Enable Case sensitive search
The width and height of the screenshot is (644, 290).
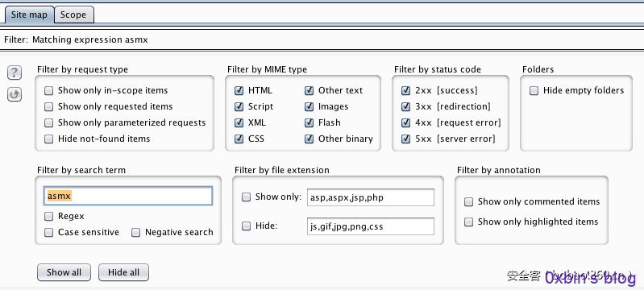(49, 233)
